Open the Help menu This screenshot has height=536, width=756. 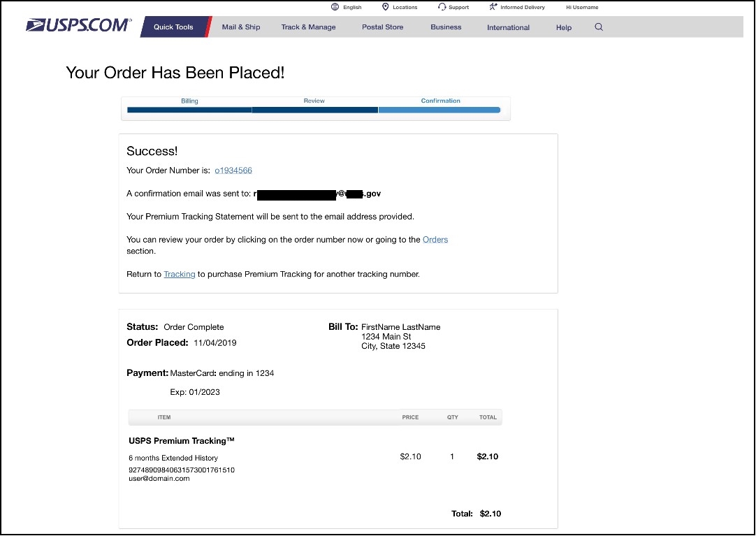(x=564, y=27)
